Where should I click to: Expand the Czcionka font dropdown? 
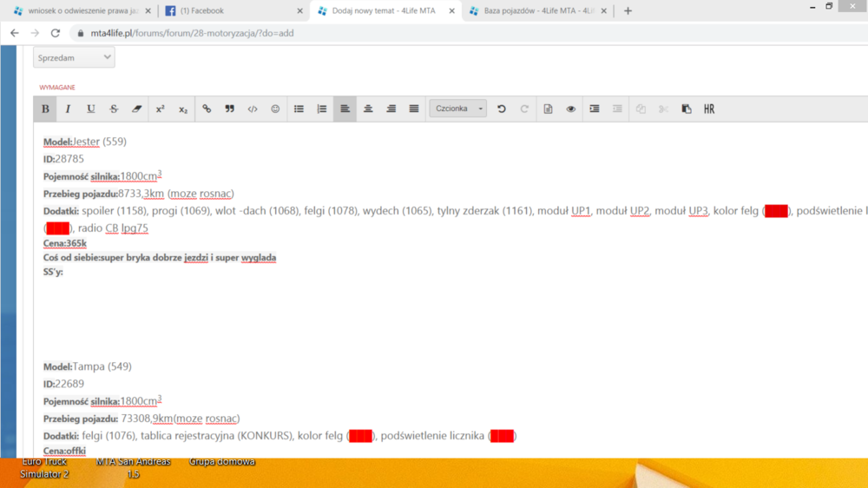coord(457,109)
